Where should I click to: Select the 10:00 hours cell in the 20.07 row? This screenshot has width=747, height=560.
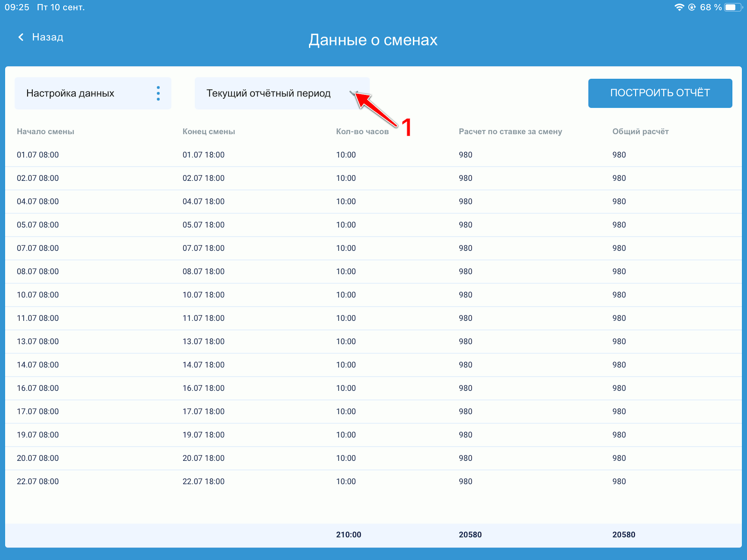point(346,458)
